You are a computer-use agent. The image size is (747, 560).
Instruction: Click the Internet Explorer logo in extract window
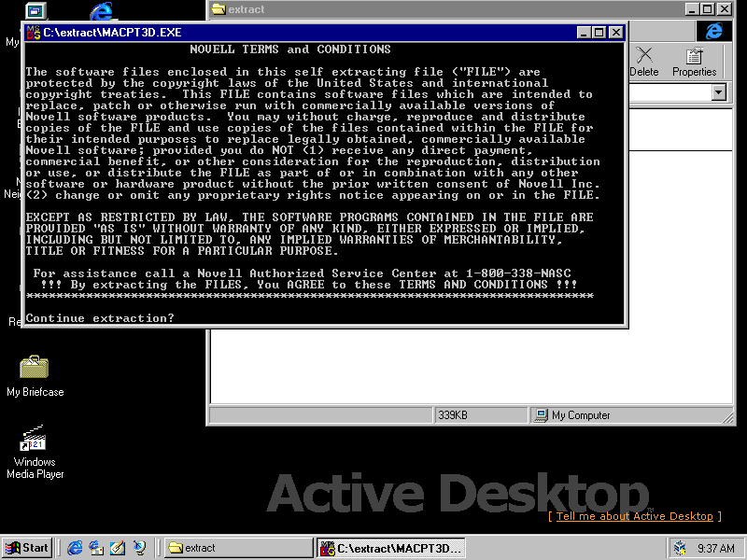713,32
